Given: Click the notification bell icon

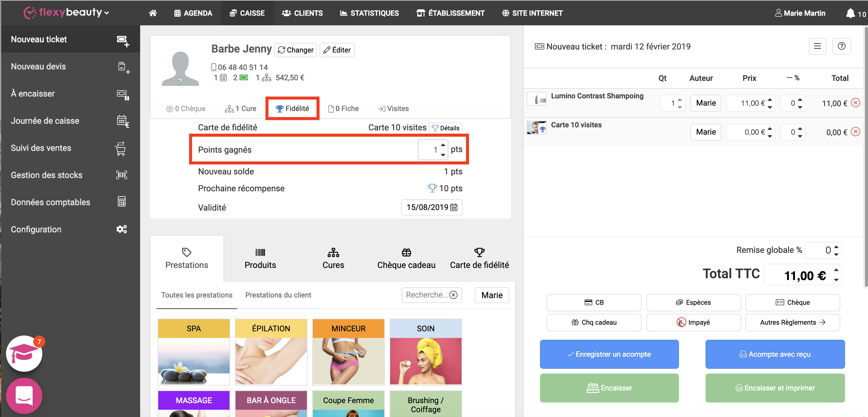Looking at the screenshot, I should tap(850, 13).
